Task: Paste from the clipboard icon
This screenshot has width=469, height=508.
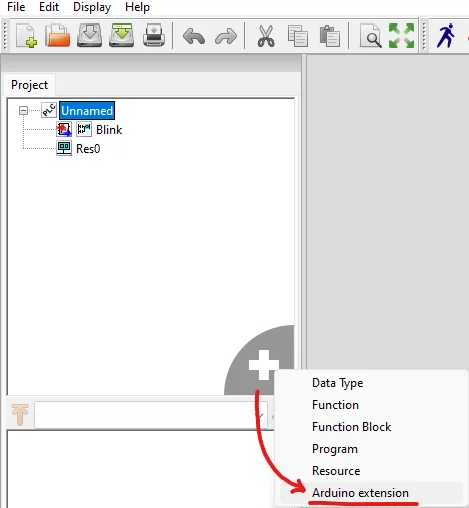Action: click(x=330, y=36)
